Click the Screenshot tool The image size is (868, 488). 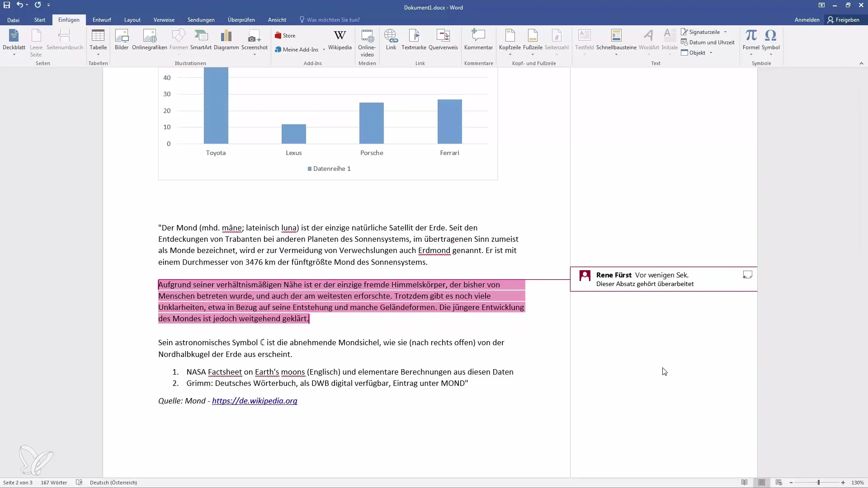click(255, 42)
